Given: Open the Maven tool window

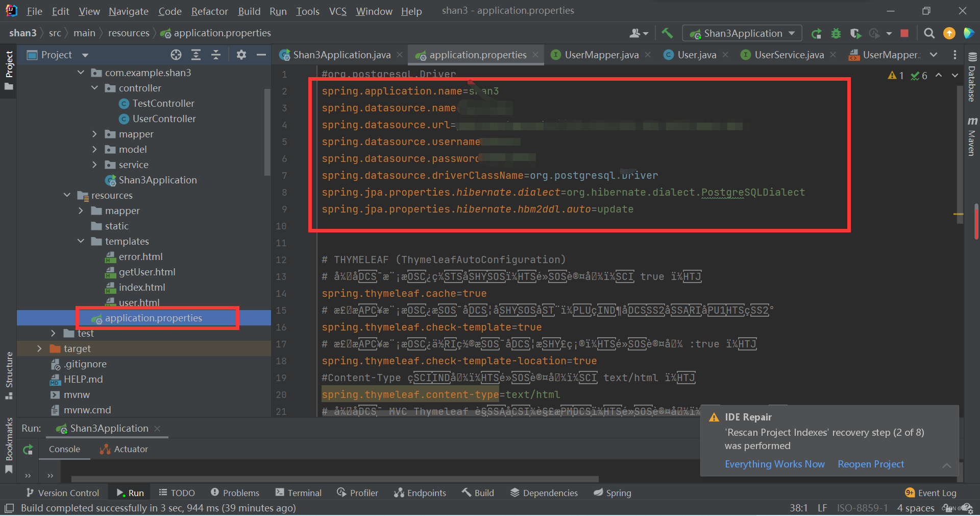Looking at the screenshot, I should (x=972, y=136).
